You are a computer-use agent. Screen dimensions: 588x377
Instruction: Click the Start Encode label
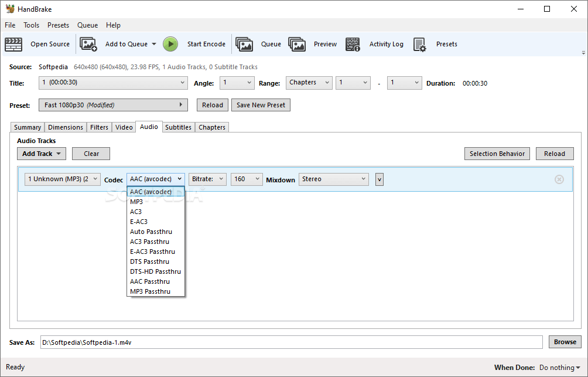point(206,44)
